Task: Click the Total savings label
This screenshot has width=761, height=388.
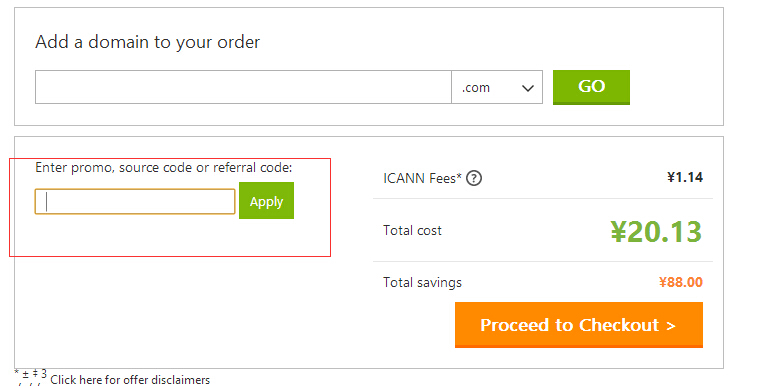Action: 422,282
